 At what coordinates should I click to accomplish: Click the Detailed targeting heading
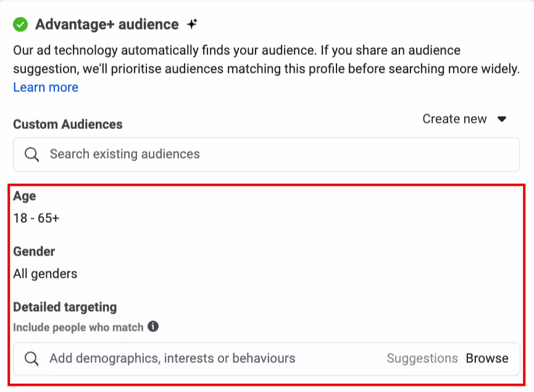(x=65, y=307)
